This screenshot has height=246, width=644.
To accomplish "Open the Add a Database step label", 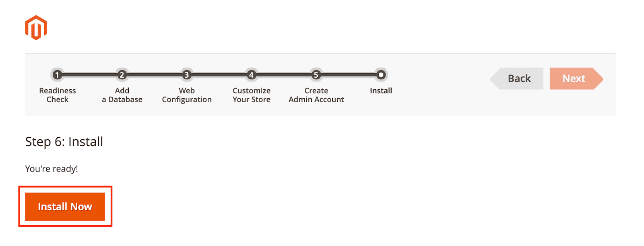I will [122, 95].
